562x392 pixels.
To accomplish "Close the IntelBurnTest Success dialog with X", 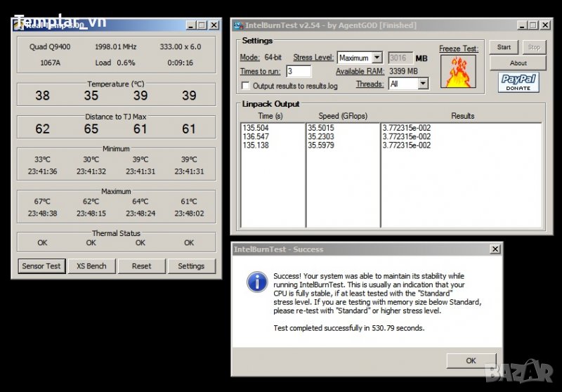I will tap(495, 249).
